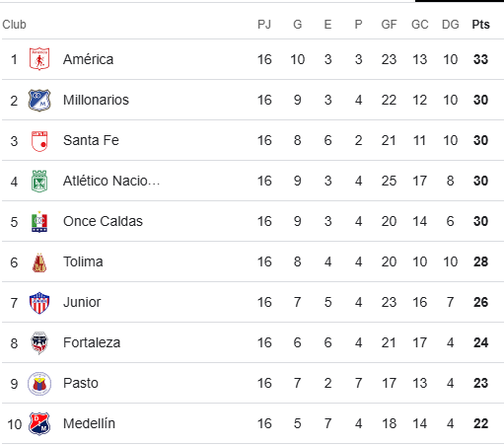Click the PJ column header
The height and width of the screenshot is (445, 504).
[x=264, y=25]
